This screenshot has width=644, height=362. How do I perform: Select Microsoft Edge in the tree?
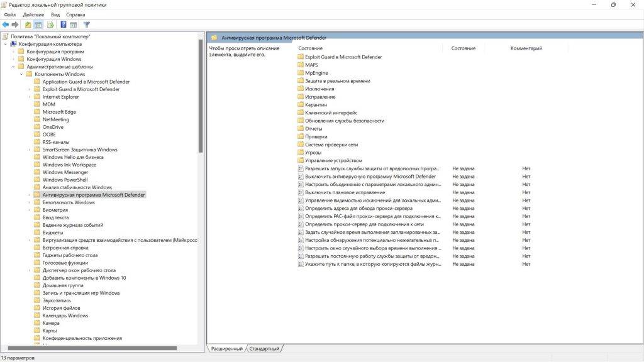click(59, 112)
